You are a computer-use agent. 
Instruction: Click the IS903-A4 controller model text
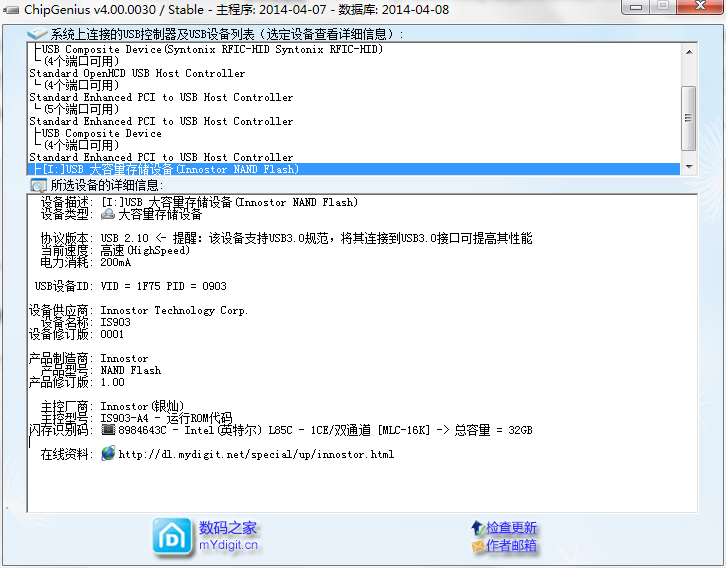pos(125,418)
